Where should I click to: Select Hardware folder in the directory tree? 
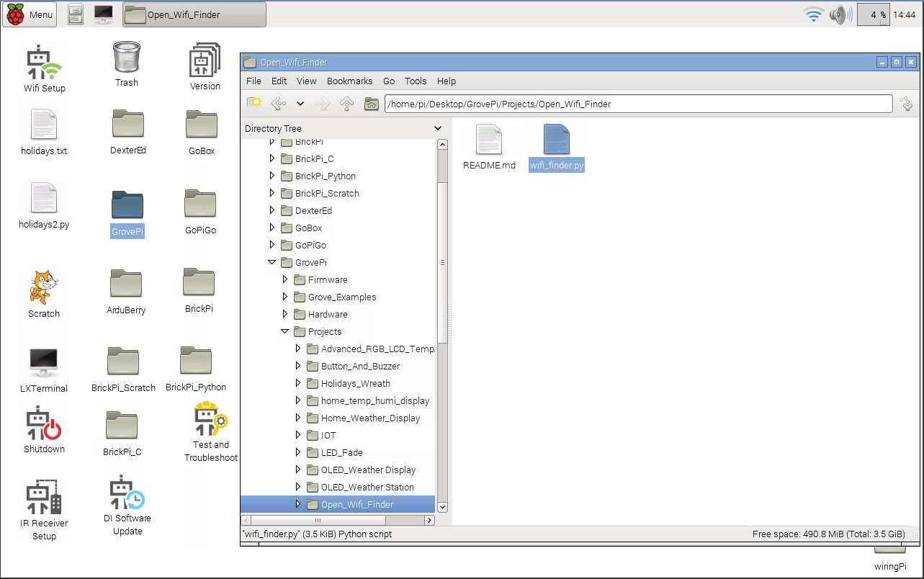[328, 314]
